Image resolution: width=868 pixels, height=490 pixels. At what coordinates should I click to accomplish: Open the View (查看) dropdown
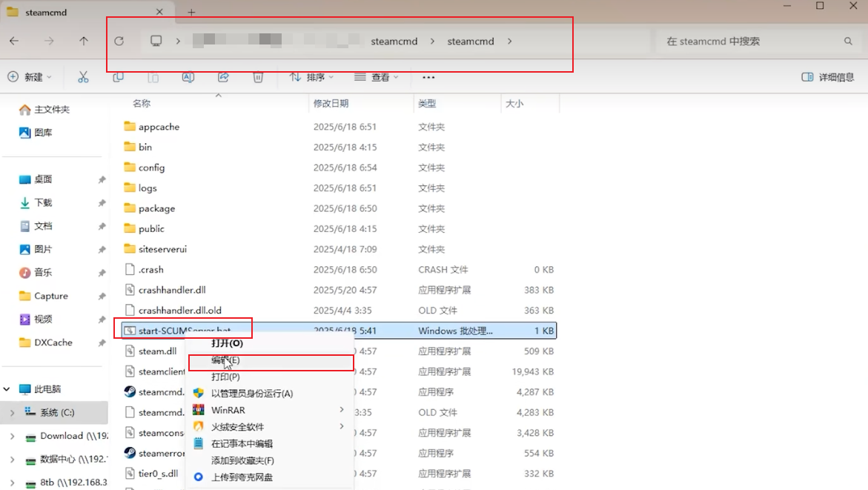coord(377,77)
